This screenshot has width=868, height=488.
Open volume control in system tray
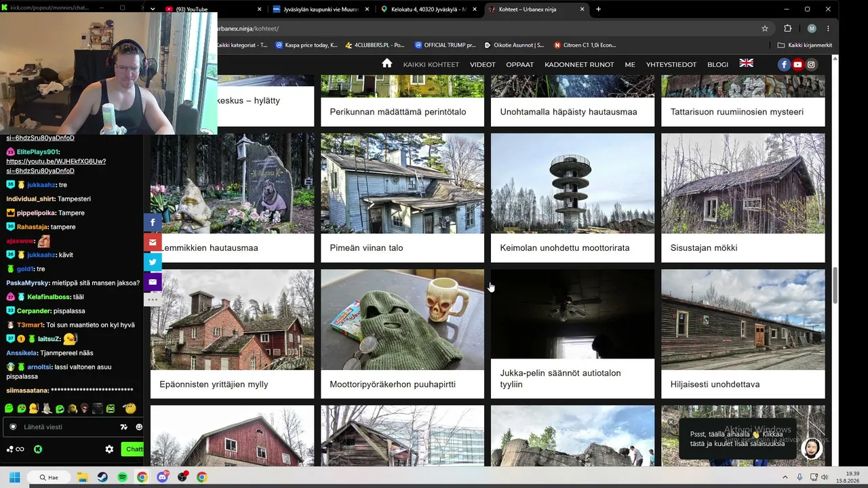click(x=825, y=477)
